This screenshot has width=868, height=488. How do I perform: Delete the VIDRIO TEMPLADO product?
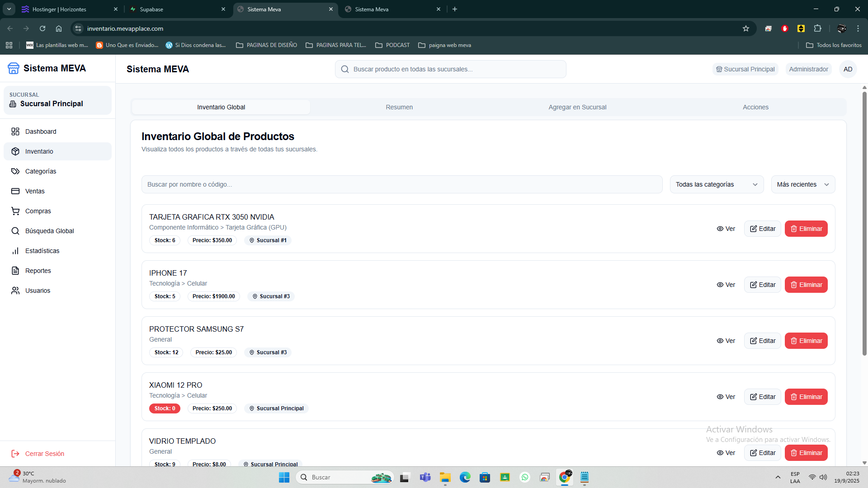point(806,453)
